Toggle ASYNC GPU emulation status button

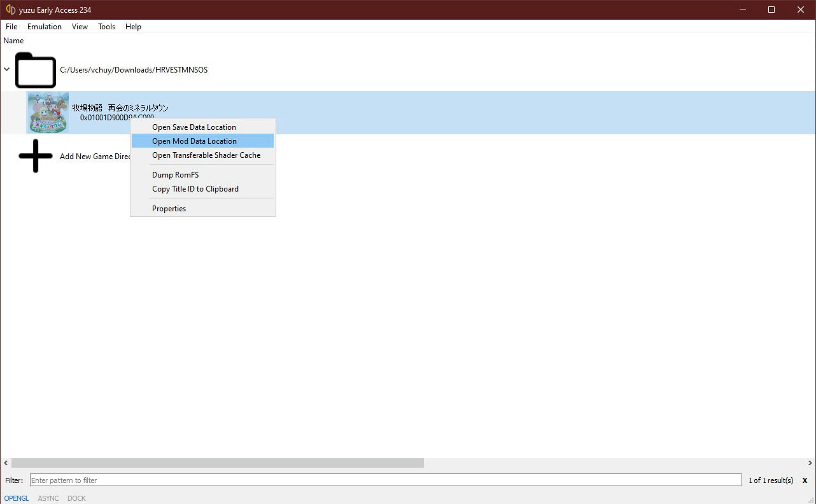coord(48,498)
